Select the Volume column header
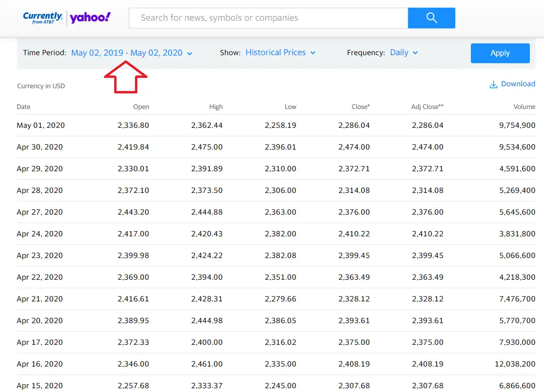 [525, 107]
